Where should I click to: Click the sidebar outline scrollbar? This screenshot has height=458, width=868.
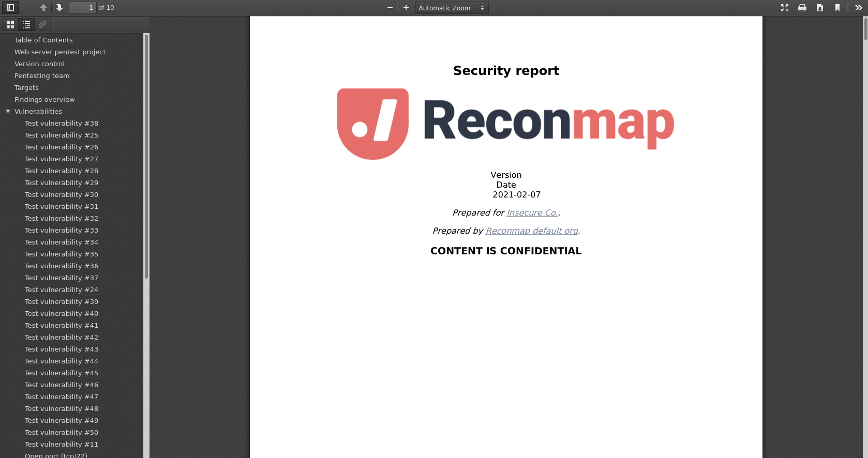coord(146,156)
